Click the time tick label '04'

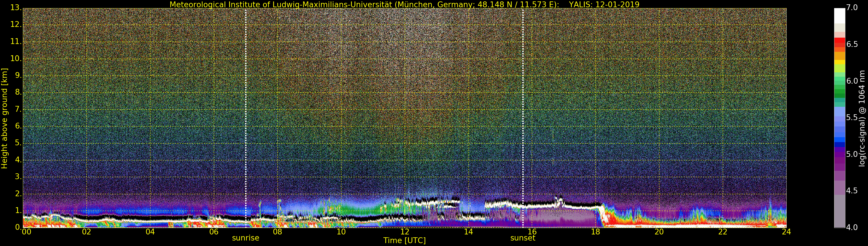tap(150, 232)
